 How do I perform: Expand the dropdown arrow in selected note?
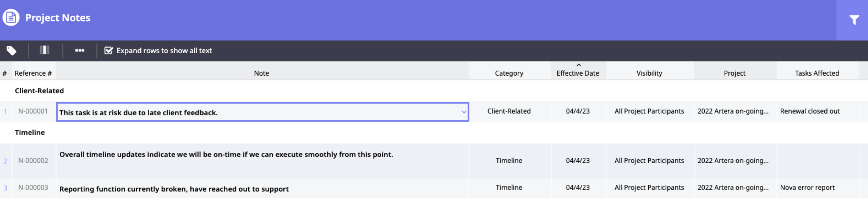tap(464, 112)
